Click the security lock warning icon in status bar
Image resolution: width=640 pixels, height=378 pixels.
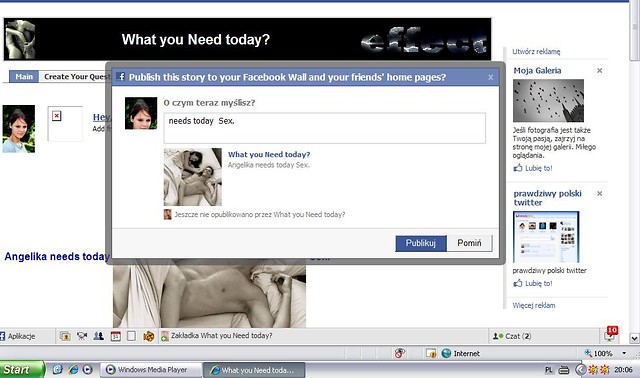(431, 354)
